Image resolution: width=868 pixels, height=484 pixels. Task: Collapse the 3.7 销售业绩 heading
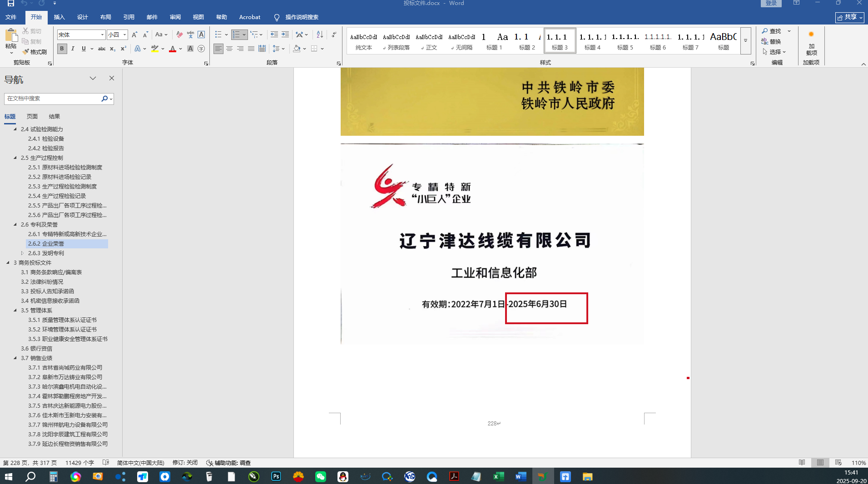15,358
